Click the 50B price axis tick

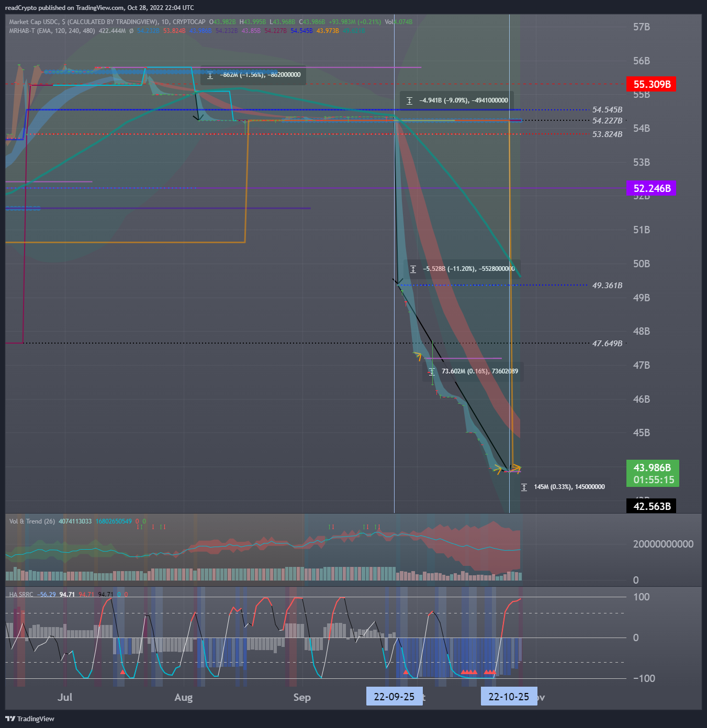[x=642, y=264]
